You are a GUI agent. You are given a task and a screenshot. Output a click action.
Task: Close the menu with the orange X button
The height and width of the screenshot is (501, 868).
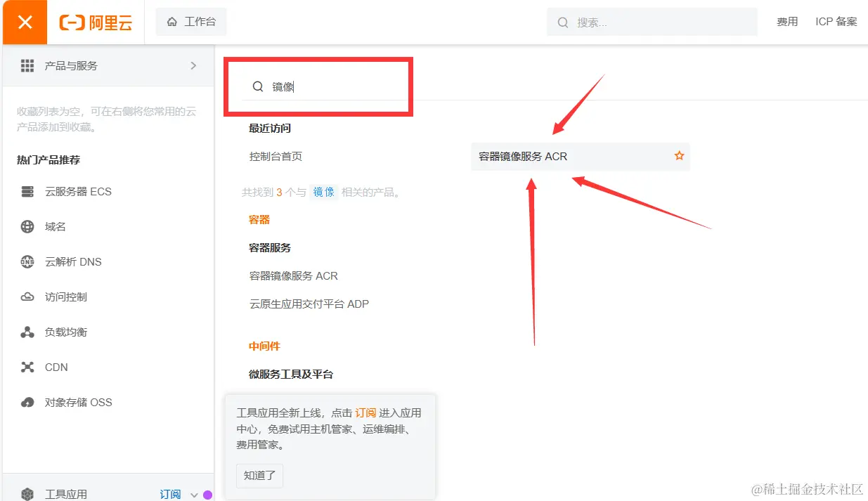coord(25,22)
